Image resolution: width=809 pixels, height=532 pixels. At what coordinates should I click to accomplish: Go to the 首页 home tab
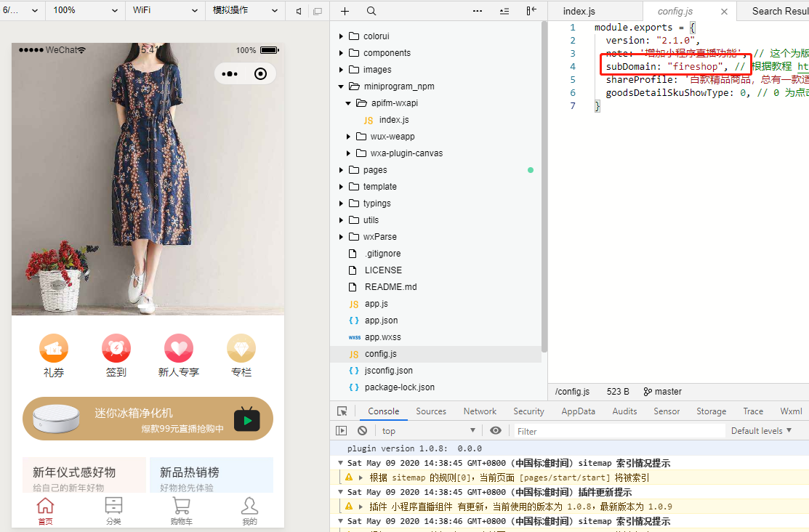(45, 511)
